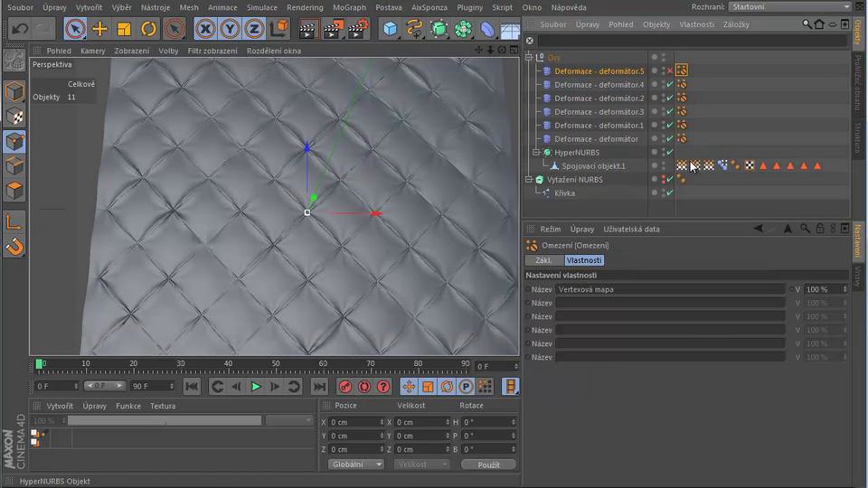Open the render settings

coord(358,29)
